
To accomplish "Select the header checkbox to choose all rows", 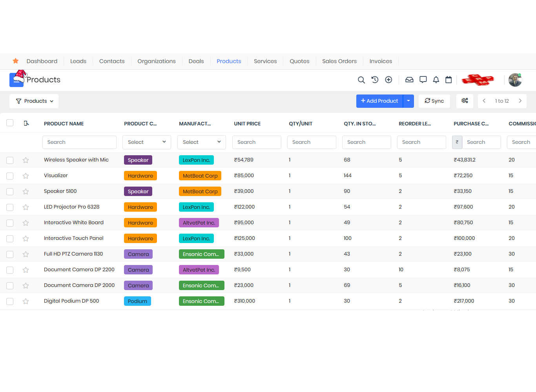I will coord(10,122).
